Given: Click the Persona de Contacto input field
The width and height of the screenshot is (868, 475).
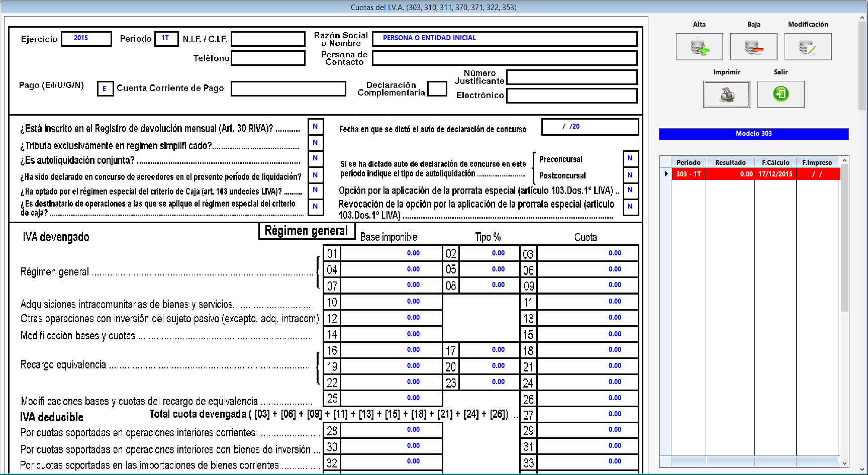Looking at the screenshot, I should [505, 58].
